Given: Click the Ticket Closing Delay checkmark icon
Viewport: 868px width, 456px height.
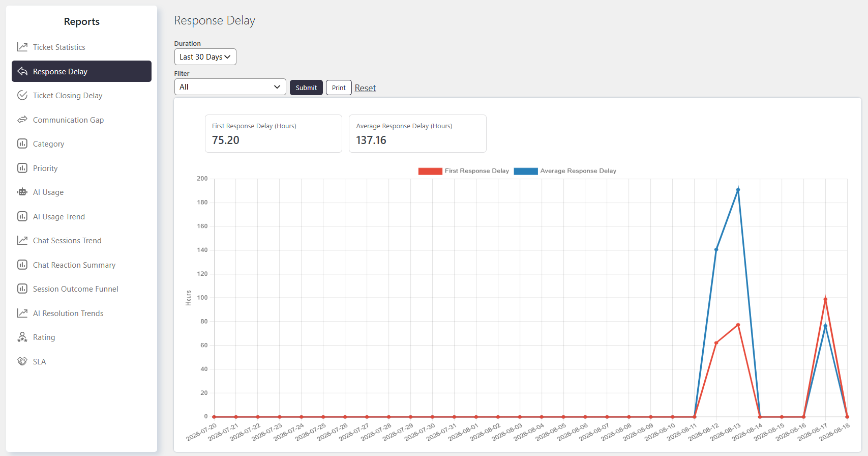Looking at the screenshot, I should tap(22, 95).
